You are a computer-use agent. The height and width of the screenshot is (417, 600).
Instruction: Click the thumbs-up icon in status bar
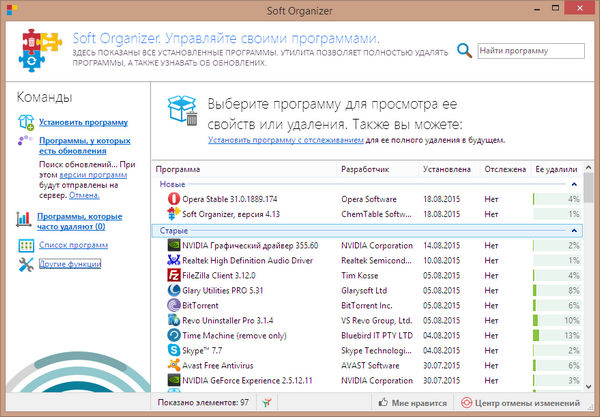[x=383, y=402]
